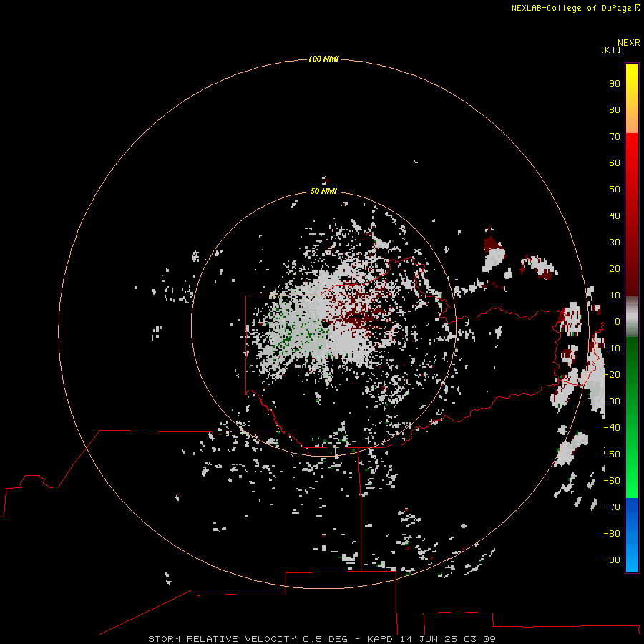Click the 0.5 DEG elevation text

click(x=326, y=639)
